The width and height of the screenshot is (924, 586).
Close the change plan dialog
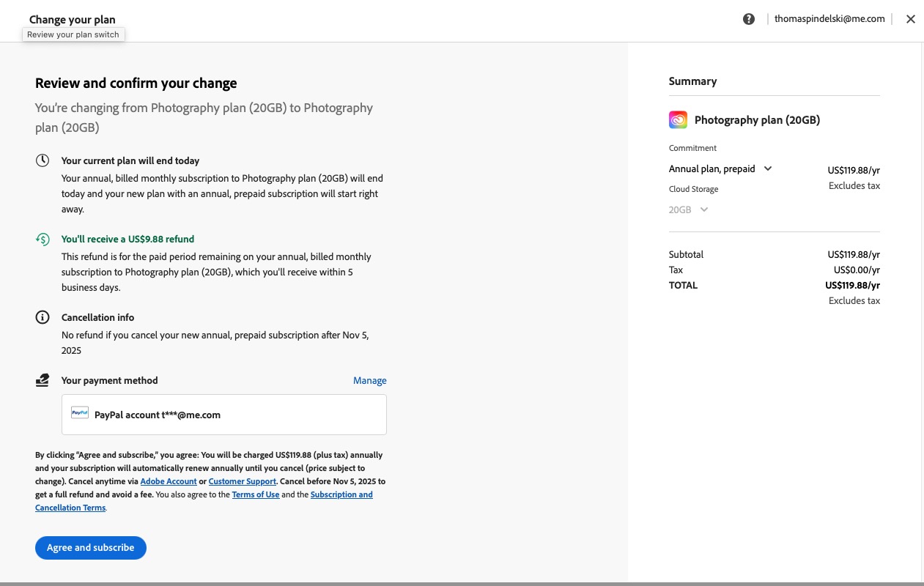click(910, 19)
